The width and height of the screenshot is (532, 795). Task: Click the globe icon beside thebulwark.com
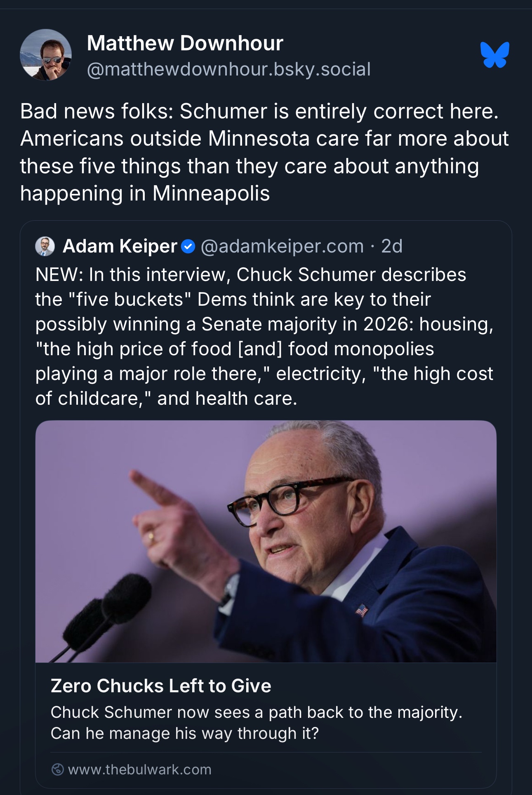coord(58,769)
